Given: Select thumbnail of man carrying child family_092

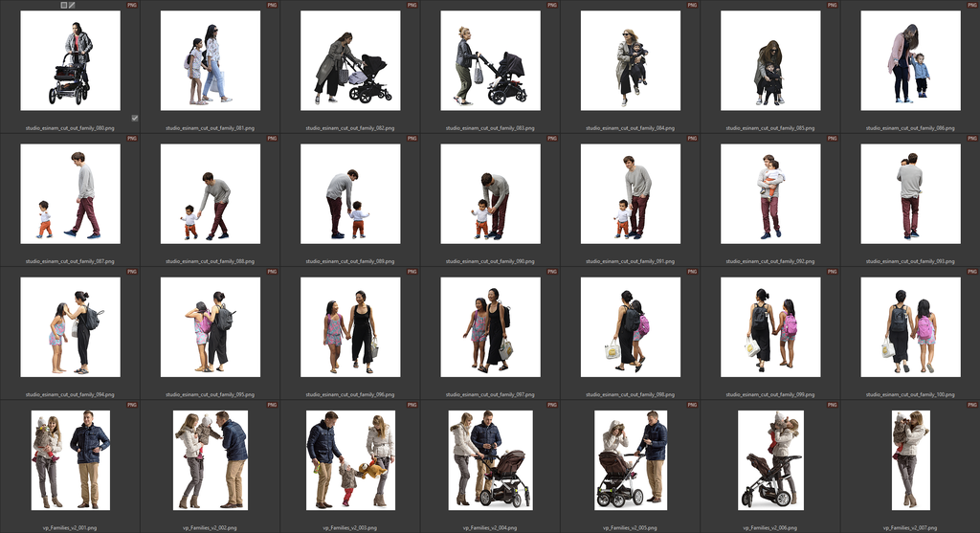Looking at the screenshot, I should 769,195.
